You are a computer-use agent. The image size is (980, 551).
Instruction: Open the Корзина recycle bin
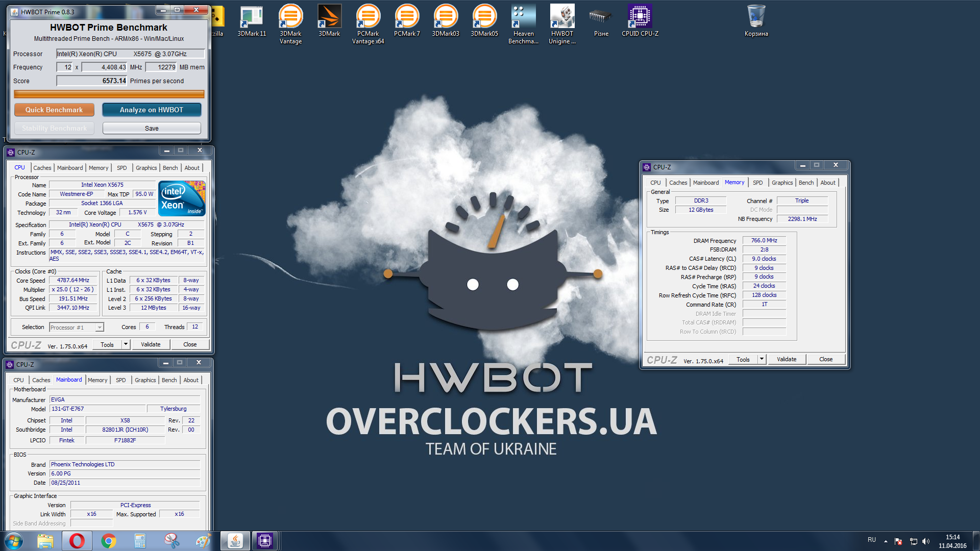coord(756,21)
